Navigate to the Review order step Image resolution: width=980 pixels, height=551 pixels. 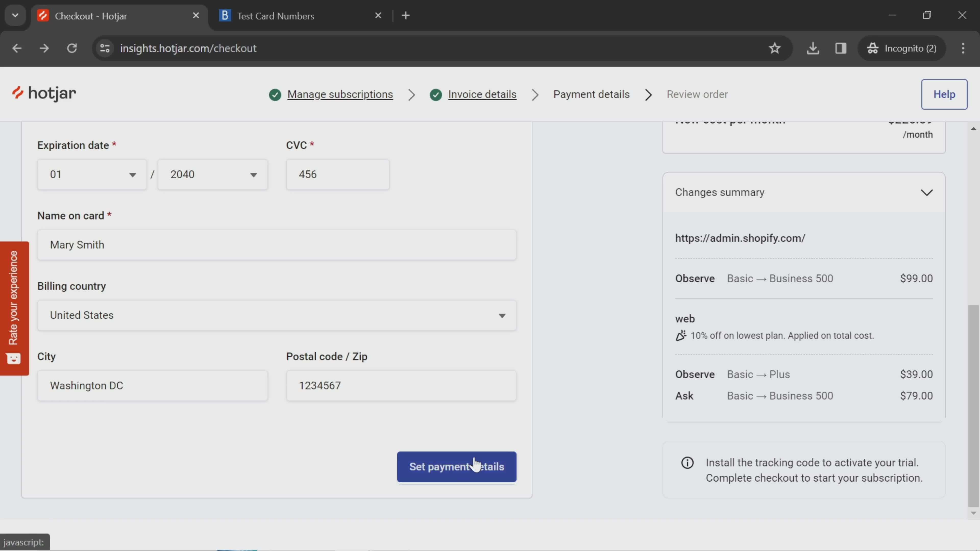pyautogui.click(x=697, y=94)
